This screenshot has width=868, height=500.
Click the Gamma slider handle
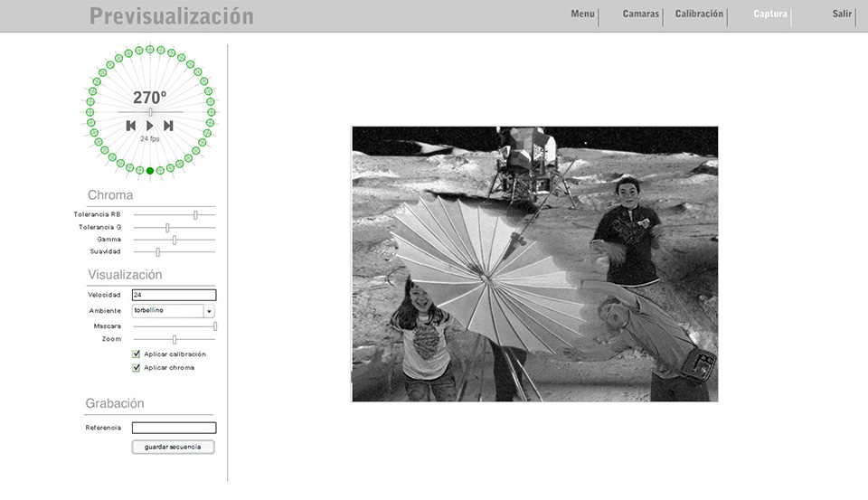coord(175,240)
